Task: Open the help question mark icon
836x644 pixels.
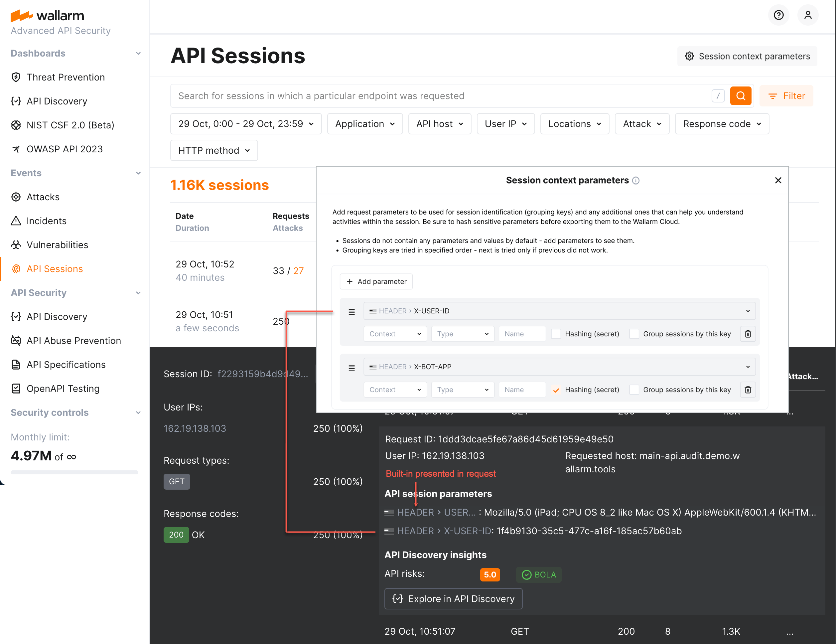Action: [778, 15]
